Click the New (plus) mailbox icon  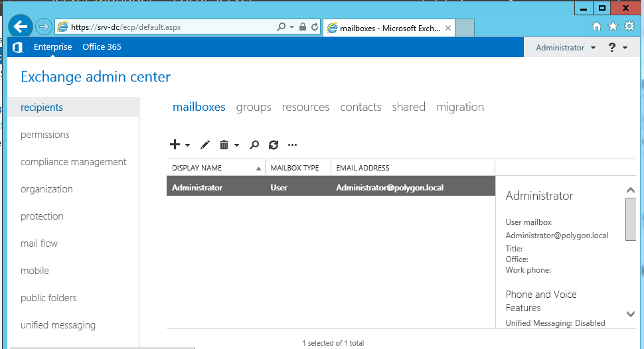(175, 145)
